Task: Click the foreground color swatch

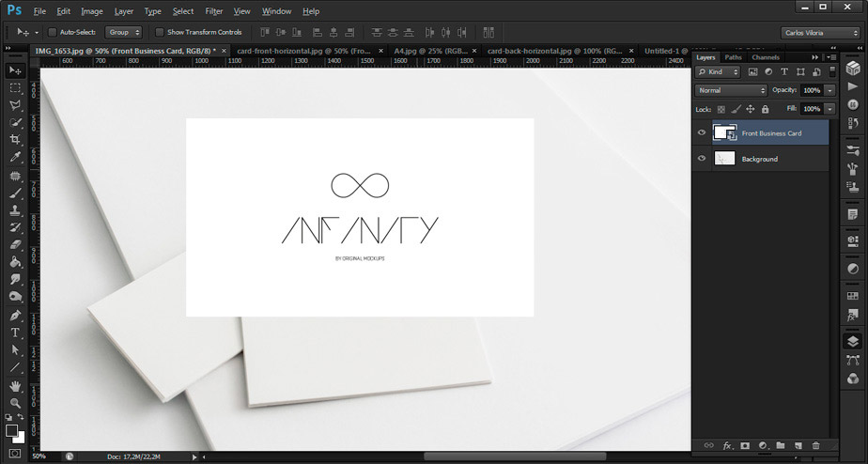Action: tap(12, 431)
